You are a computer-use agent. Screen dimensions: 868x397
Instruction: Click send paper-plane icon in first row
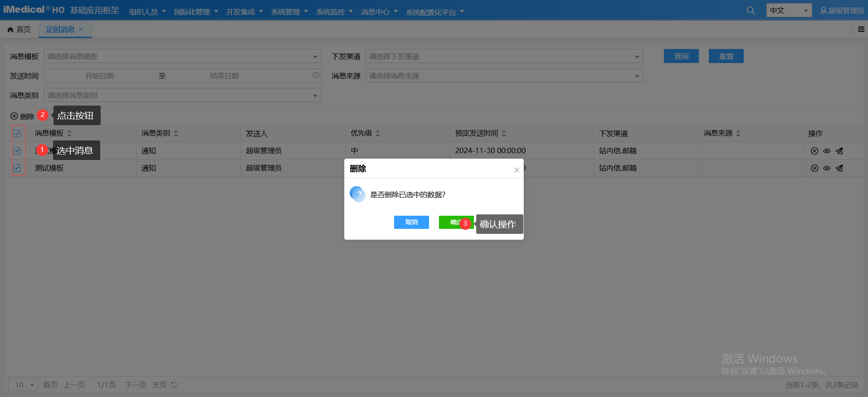[x=839, y=151]
